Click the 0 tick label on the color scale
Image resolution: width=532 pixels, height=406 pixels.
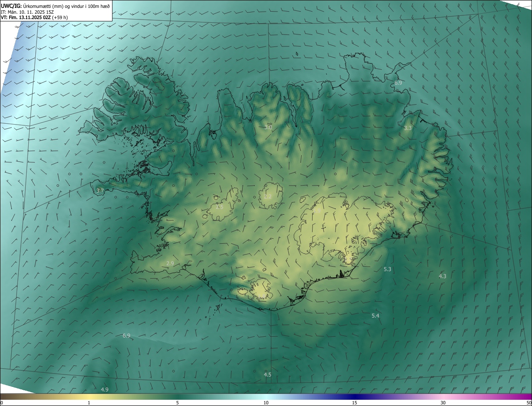point(2,403)
